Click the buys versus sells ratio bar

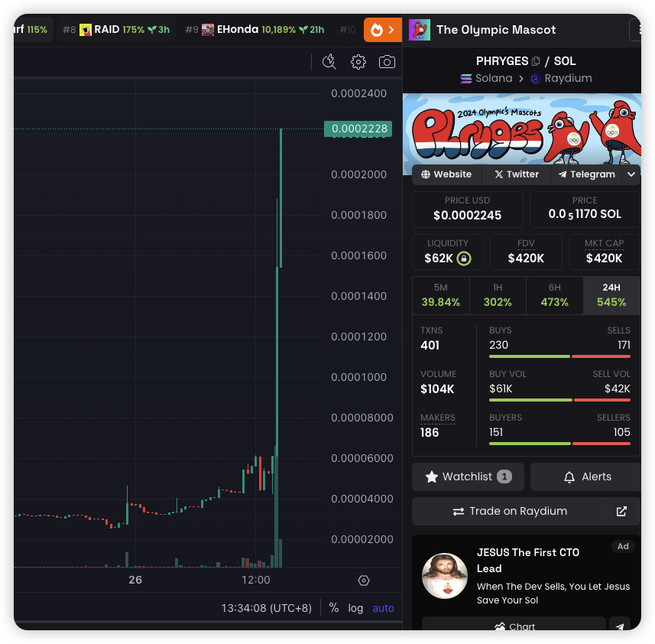559,356
